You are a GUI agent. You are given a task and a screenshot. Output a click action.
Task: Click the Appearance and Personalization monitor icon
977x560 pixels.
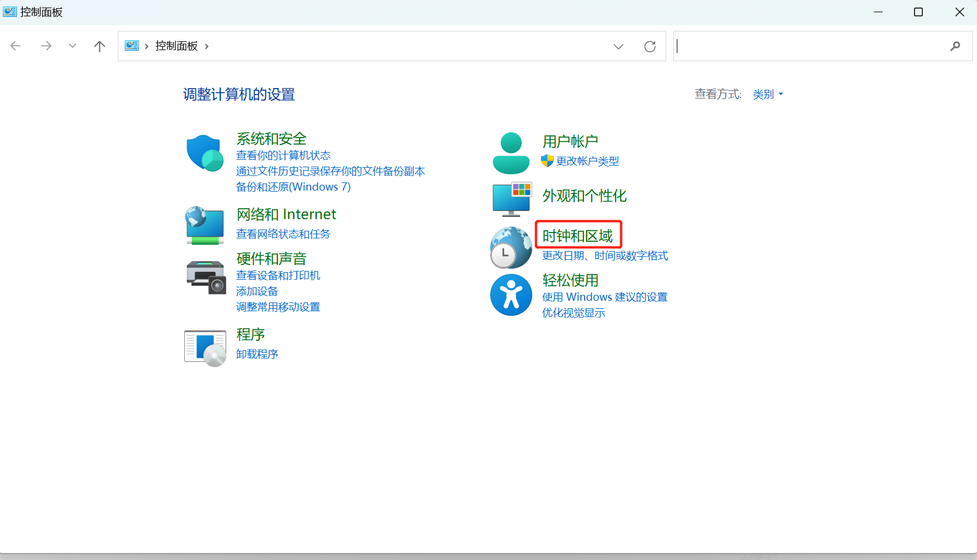coord(511,199)
